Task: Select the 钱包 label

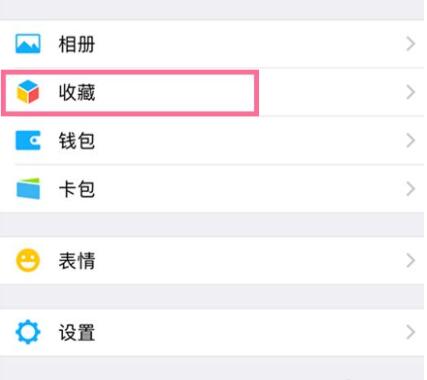Action: point(77,141)
